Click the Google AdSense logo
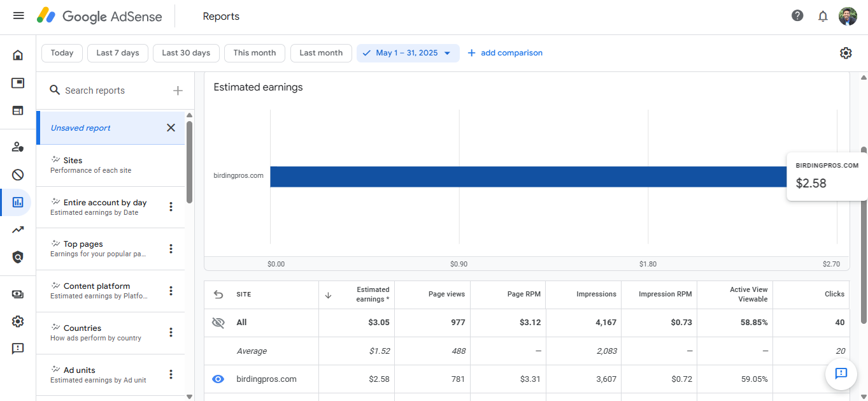868x401 pixels. tap(99, 16)
